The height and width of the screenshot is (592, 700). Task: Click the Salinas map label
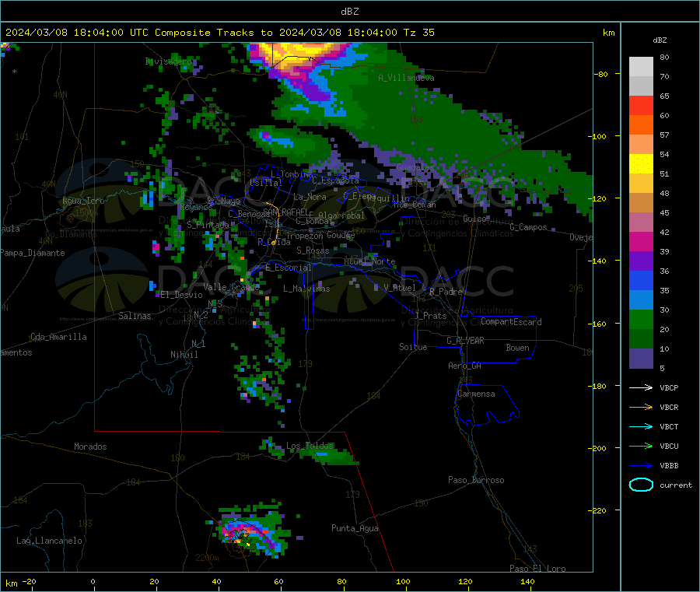(x=135, y=316)
